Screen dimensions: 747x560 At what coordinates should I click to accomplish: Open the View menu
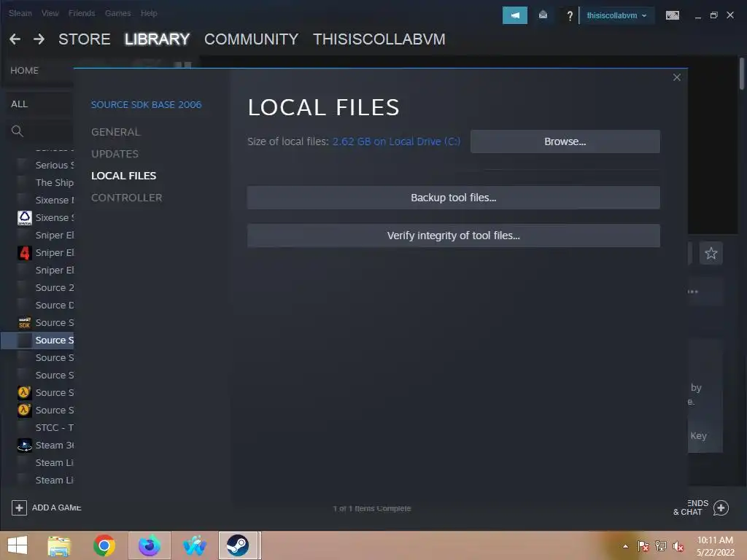(x=50, y=13)
